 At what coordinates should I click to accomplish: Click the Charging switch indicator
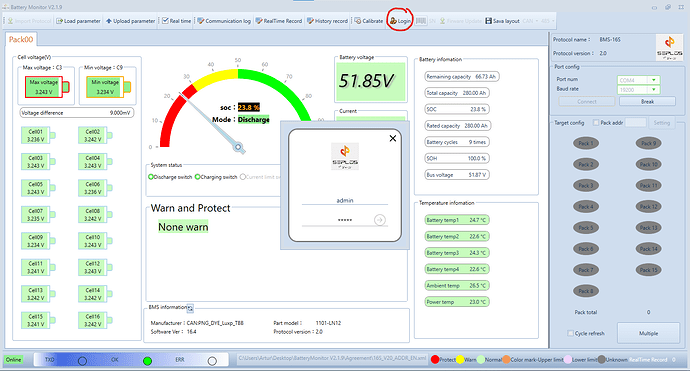pos(198,177)
